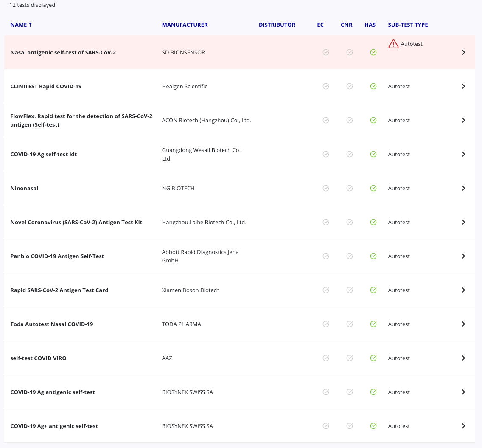Screen dimensions: 482x448
Task: Sort by SUB-TEST TYPE column header
Action: [408, 25]
